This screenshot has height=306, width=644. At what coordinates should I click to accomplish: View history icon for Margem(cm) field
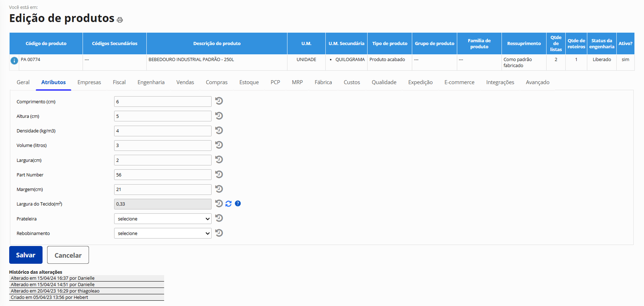[x=219, y=189]
